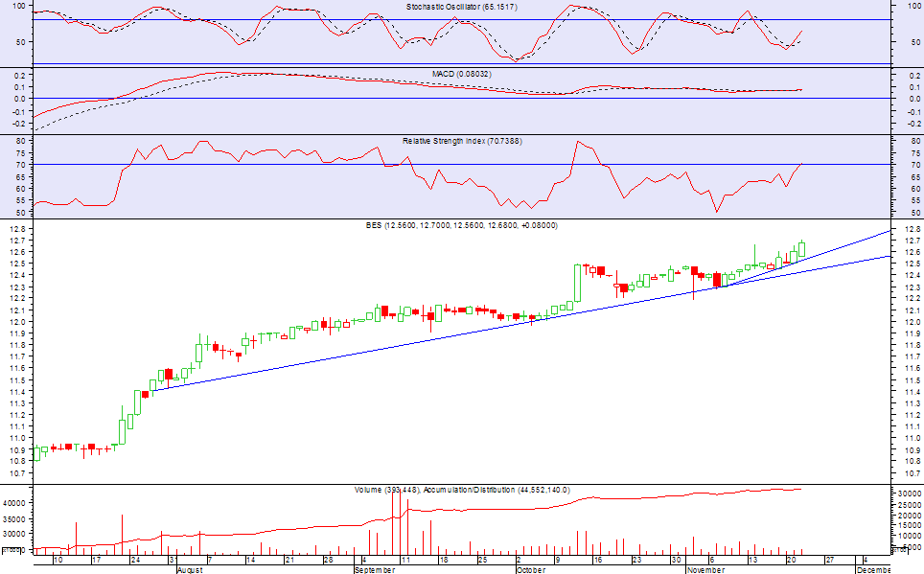
Task: Click the date label 18 on time axis
Action: (444, 560)
